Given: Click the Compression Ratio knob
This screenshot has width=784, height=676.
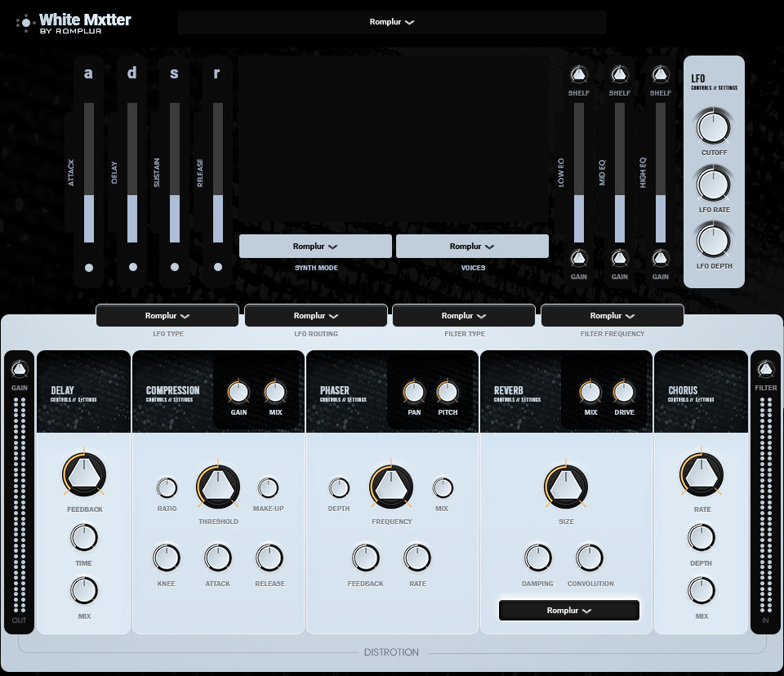Looking at the screenshot, I should (x=167, y=487).
